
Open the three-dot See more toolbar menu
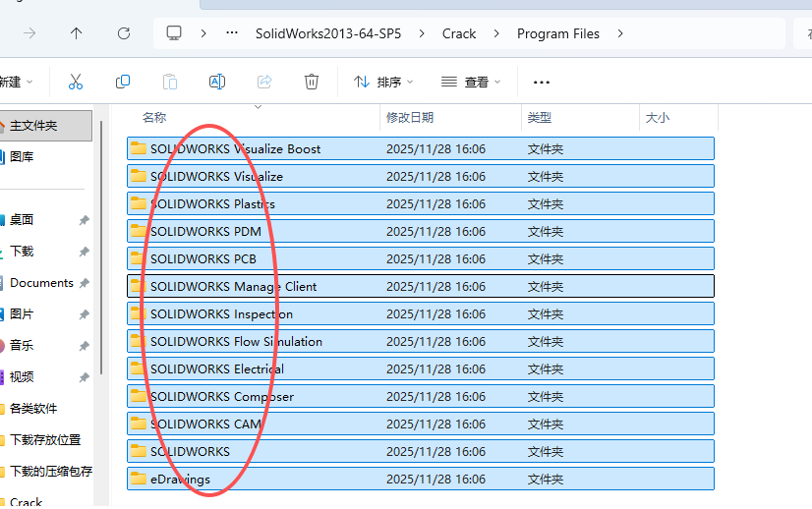pos(541,83)
